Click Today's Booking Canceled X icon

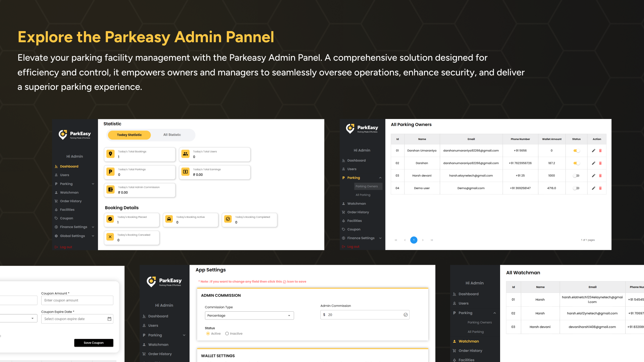[110, 237]
